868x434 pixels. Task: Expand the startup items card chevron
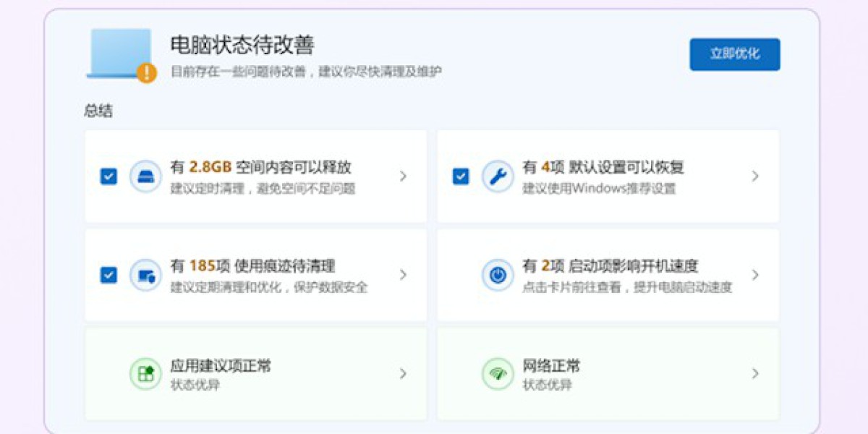point(755,275)
